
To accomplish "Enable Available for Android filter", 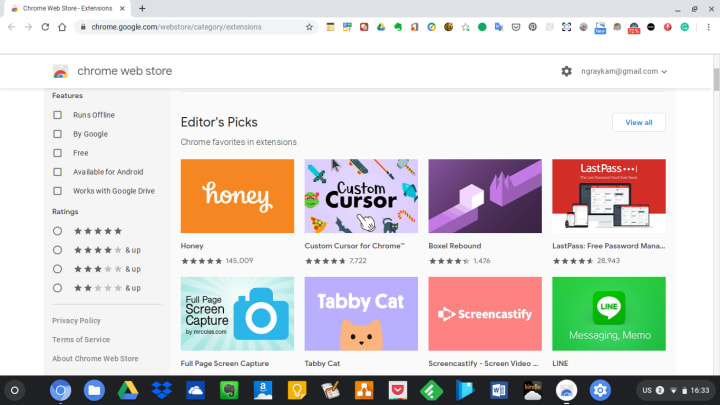I will (57, 172).
